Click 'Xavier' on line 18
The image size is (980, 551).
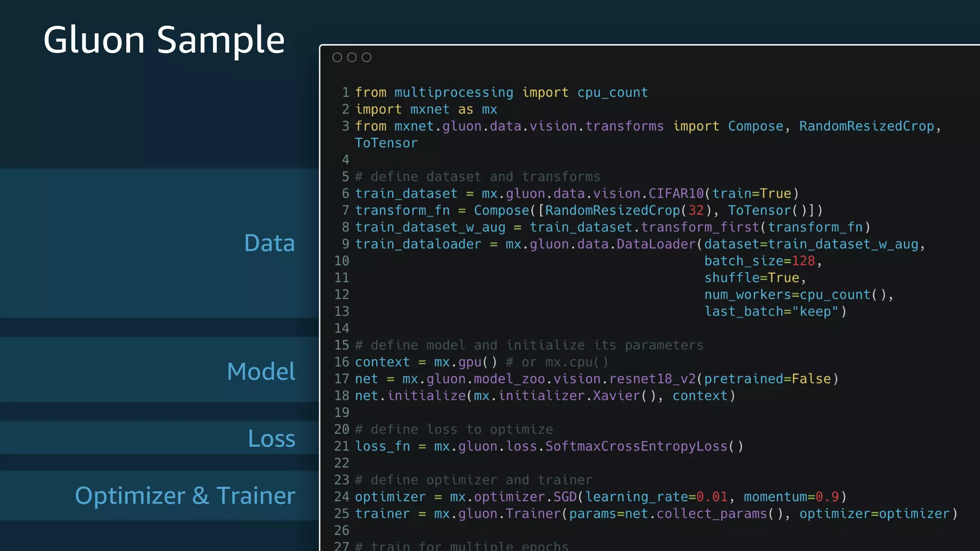[x=617, y=396]
